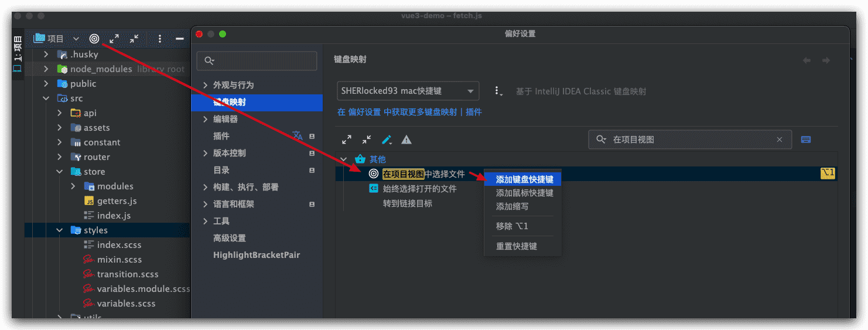Open variables.module.scss file
This screenshot has height=330, width=868.
pyautogui.click(x=143, y=289)
